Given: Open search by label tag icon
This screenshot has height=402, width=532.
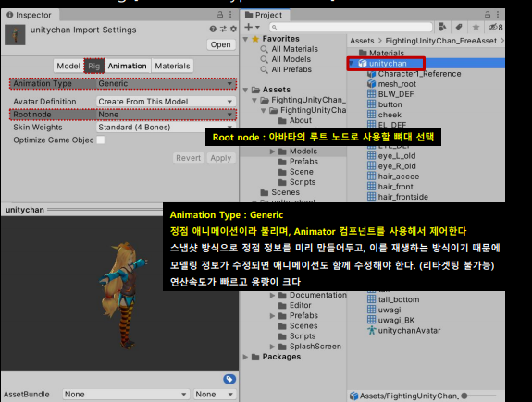Looking at the screenshot, I should pyautogui.click(x=459, y=27).
